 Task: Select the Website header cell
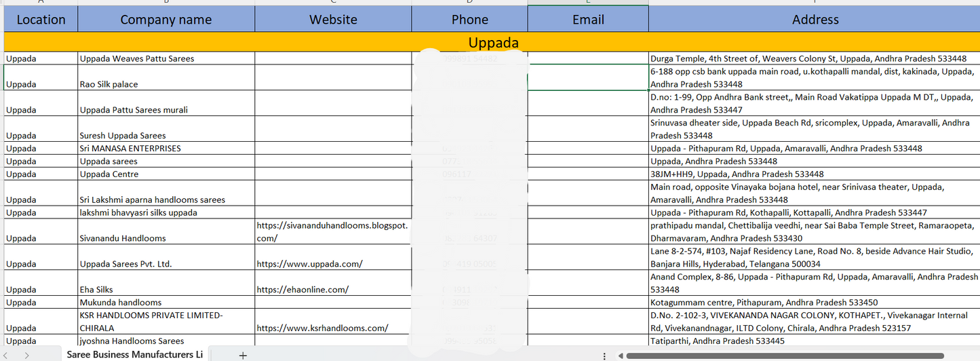click(333, 20)
